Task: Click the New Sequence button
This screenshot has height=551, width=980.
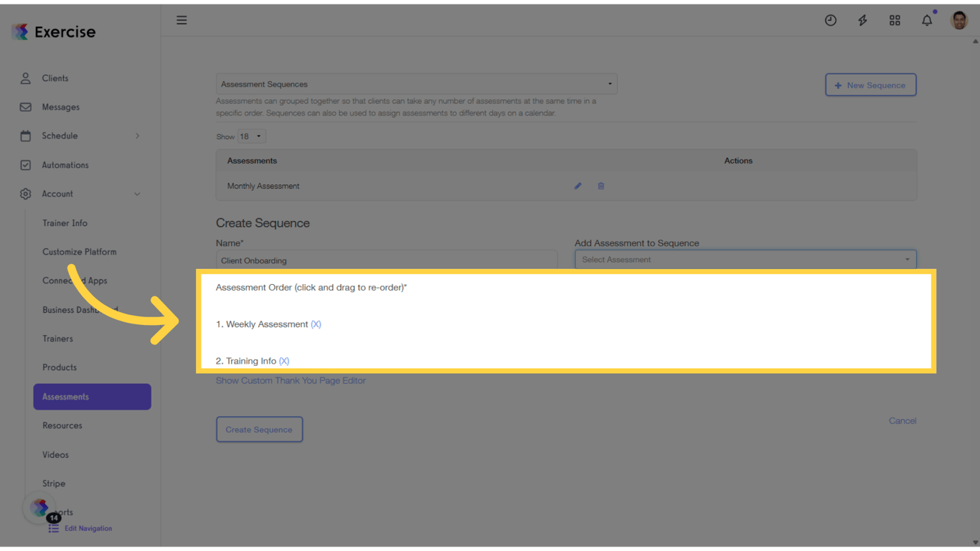Action: [870, 85]
